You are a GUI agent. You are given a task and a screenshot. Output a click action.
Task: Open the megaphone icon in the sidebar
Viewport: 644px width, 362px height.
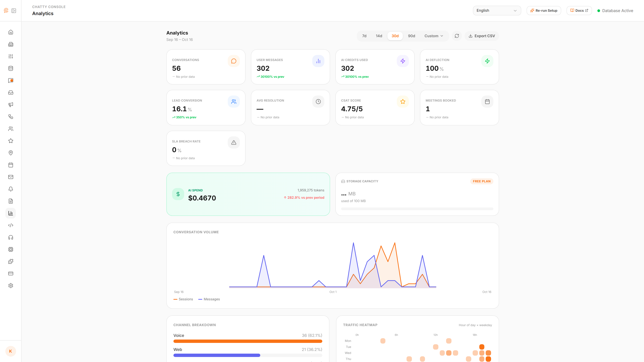tap(11, 105)
